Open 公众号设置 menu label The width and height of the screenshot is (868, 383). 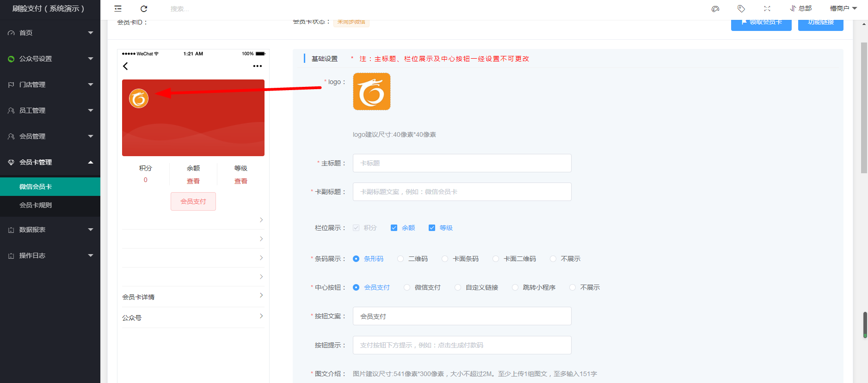(36, 59)
